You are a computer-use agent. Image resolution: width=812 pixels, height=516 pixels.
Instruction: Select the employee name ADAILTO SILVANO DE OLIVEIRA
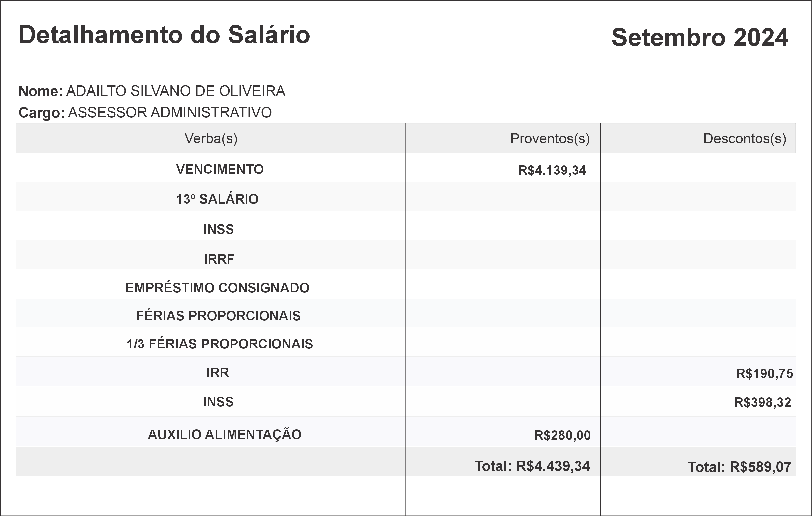pos(176,91)
